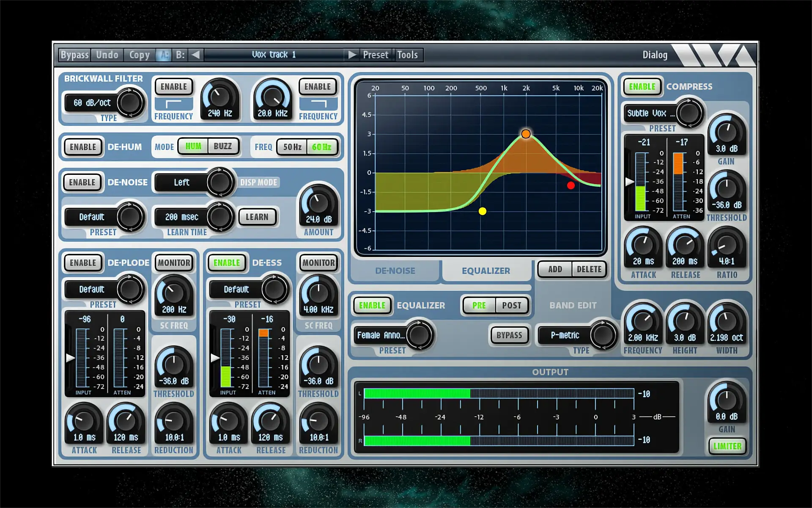Image resolution: width=812 pixels, height=508 pixels.
Task: Click the De-Ess input threshold arrow marker
Action: point(215,358)
